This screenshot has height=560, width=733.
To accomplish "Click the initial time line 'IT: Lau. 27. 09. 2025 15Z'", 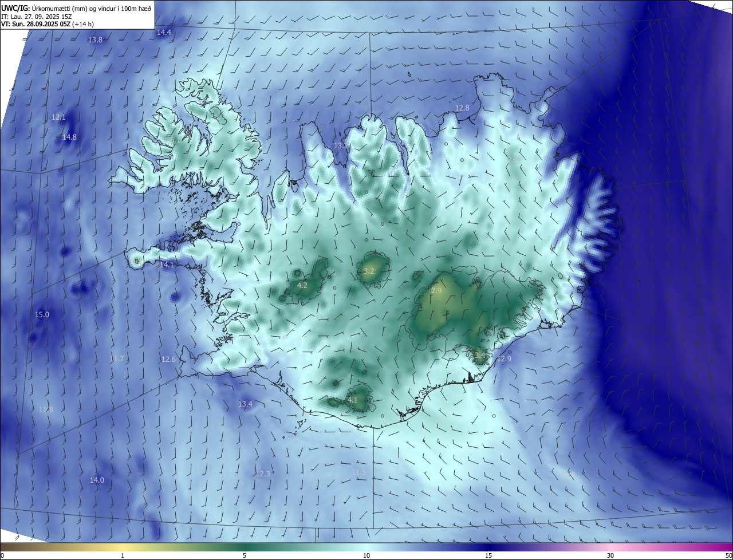I will click(37, 17).
